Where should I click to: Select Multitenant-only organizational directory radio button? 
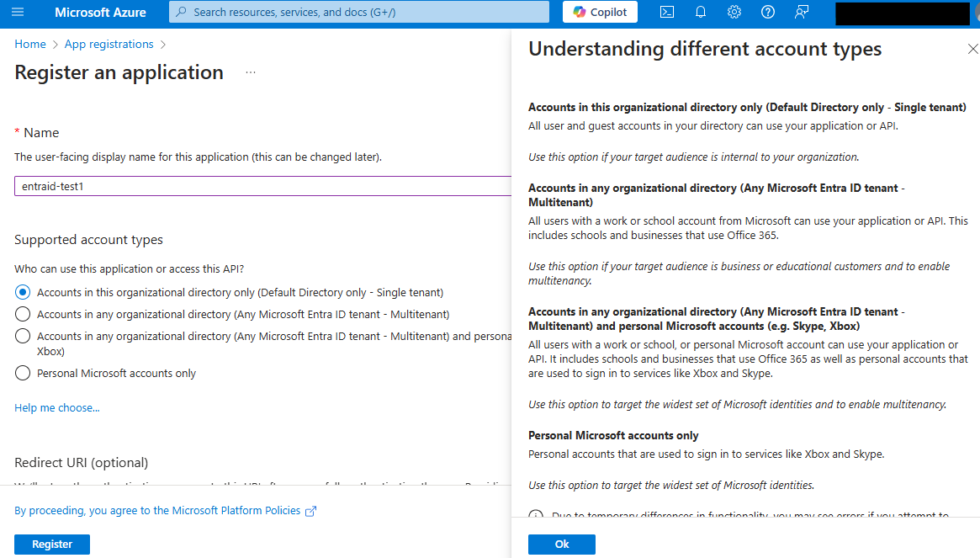[23, 314]
